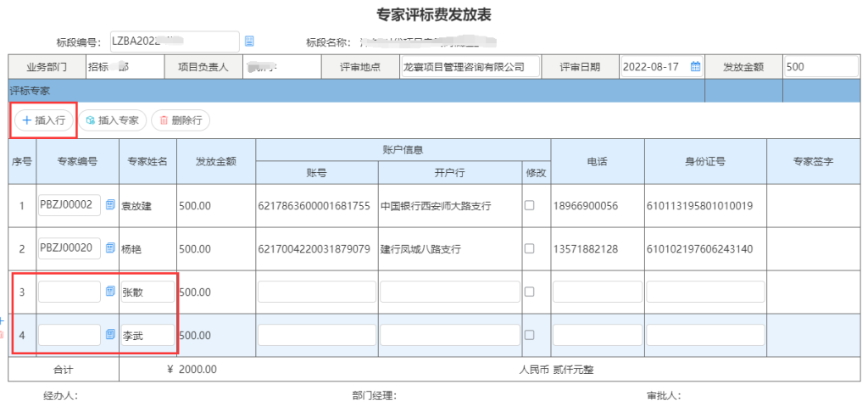
Task: Click empty 专家编号 field in row 4
Action: coord(70,335)
